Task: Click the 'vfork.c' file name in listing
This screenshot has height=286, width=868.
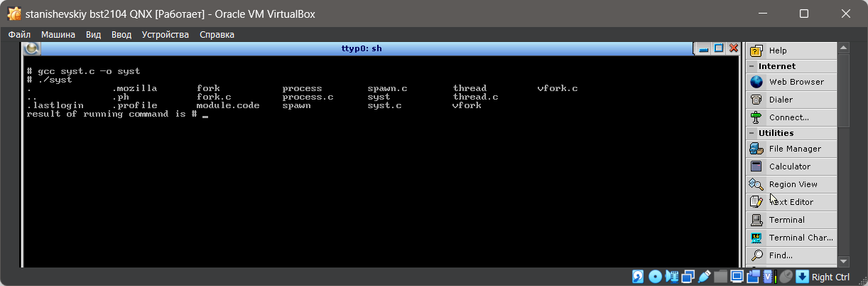Action: coord(558,88)
